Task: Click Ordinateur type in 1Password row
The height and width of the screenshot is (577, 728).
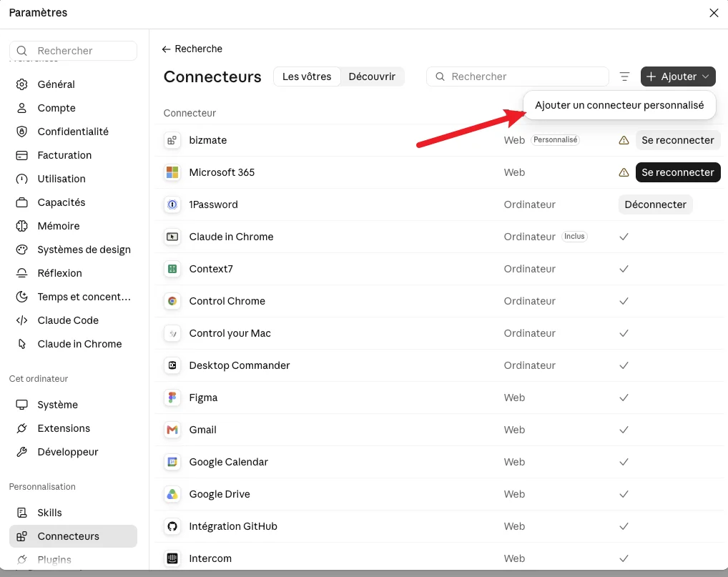Action: point(529,204)
